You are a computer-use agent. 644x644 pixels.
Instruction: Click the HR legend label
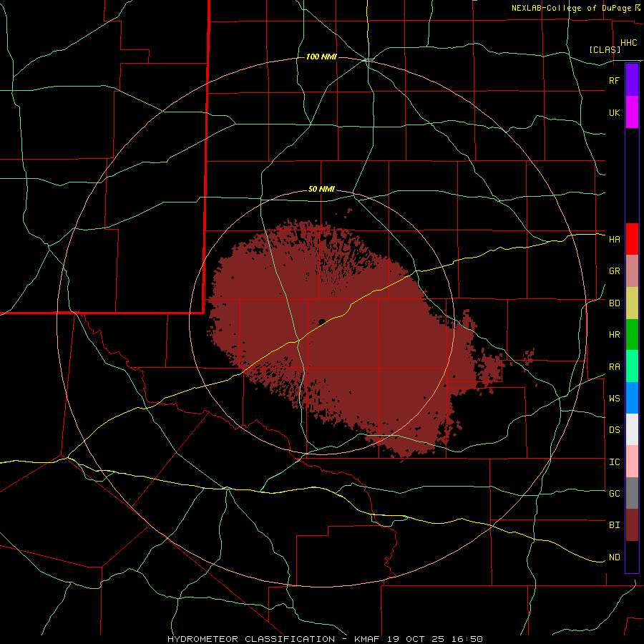click(x=615, y=335)
